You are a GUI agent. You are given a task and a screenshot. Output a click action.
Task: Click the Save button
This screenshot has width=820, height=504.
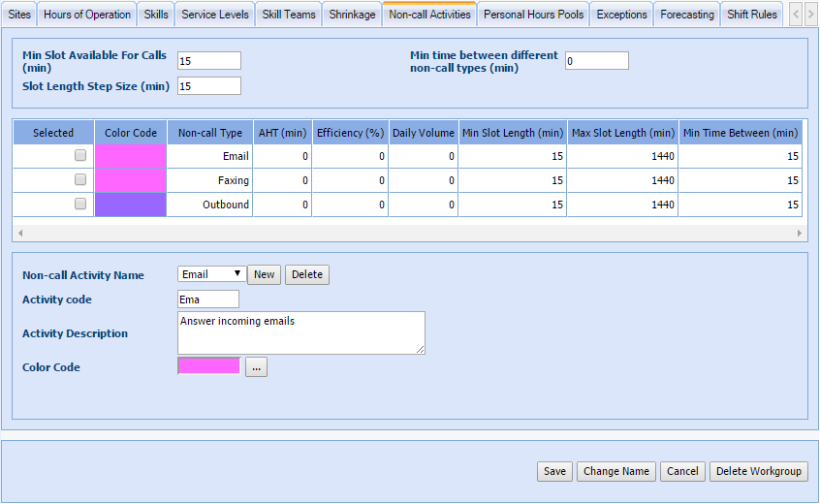pyautogui.click(x=554, y=471)
